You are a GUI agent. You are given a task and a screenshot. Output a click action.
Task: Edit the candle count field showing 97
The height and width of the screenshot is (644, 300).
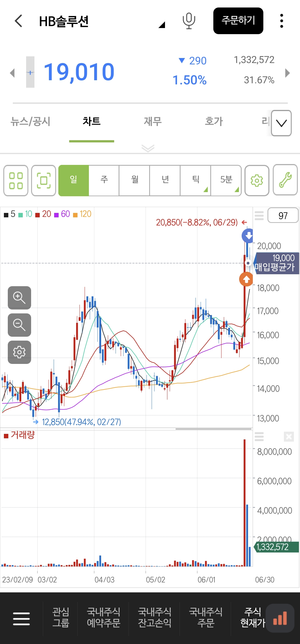(283, 215)
